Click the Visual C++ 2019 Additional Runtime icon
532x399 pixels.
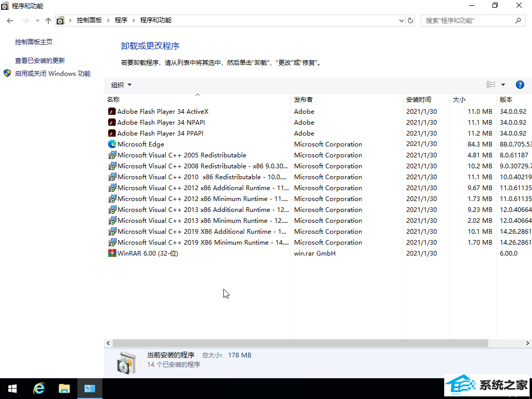112,231
